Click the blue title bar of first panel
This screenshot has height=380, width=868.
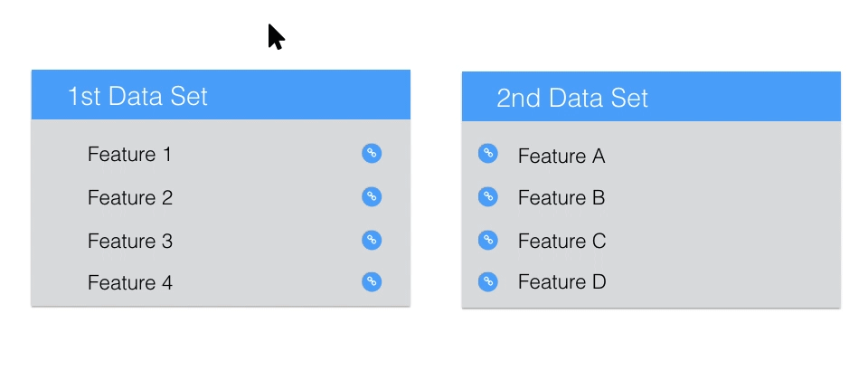tap(221, 95)
